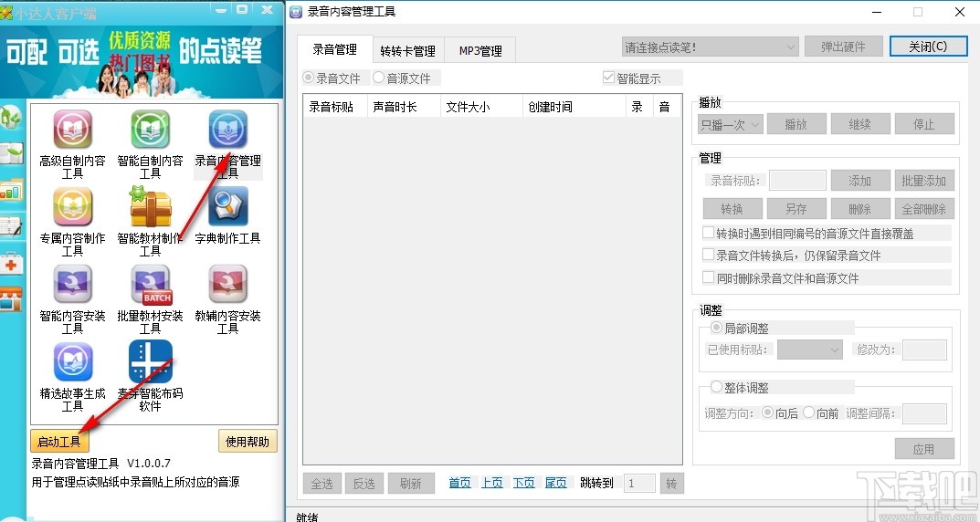This screenshot has height=522, width=980.
Task: Click the 刷新 button
Action: (411, 484)
